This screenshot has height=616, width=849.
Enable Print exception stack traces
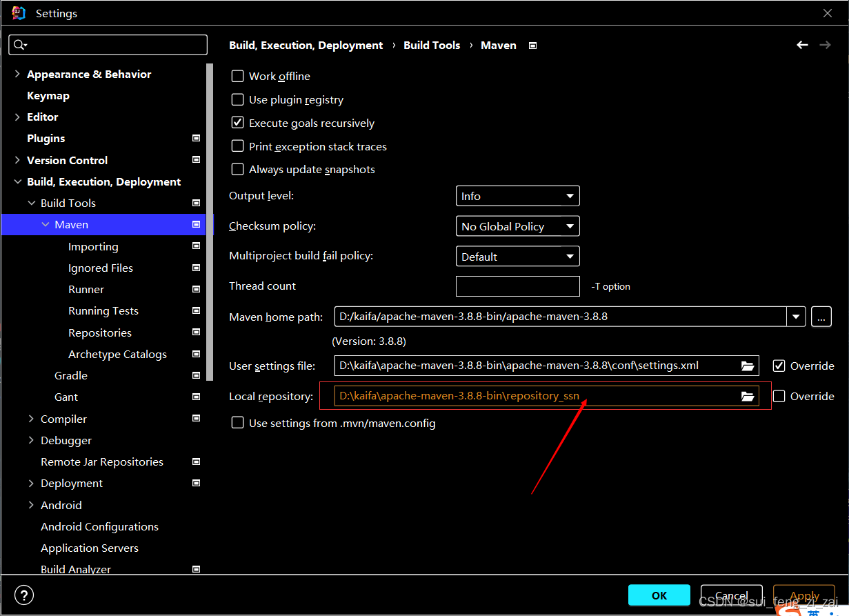[237, 146]
